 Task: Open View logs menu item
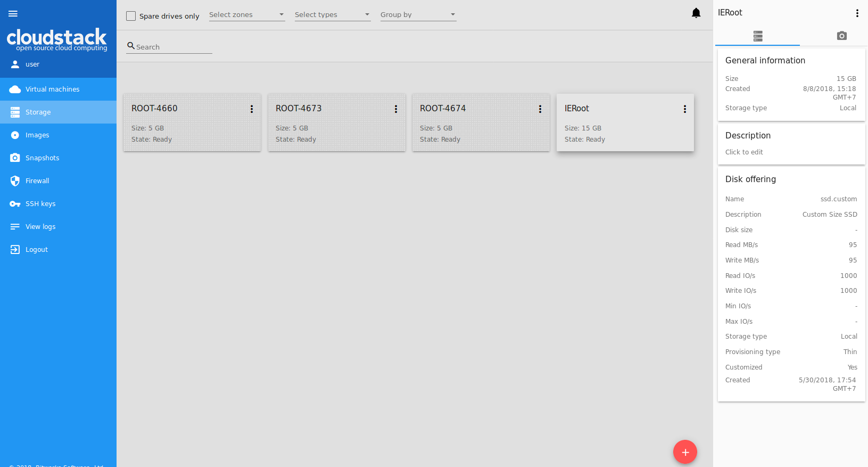(59, 227)
